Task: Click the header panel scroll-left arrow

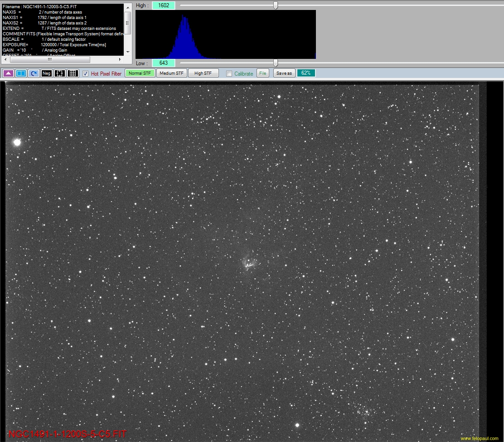Action: pos(5,59)
